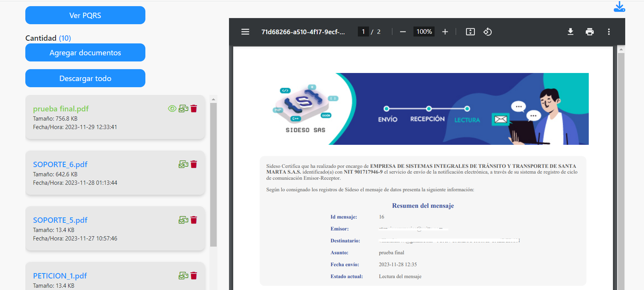Image resolution: width=644 pixels, height=290 pixels.
Task: Open the PDF viewer more actions menu
Action: 609,32
